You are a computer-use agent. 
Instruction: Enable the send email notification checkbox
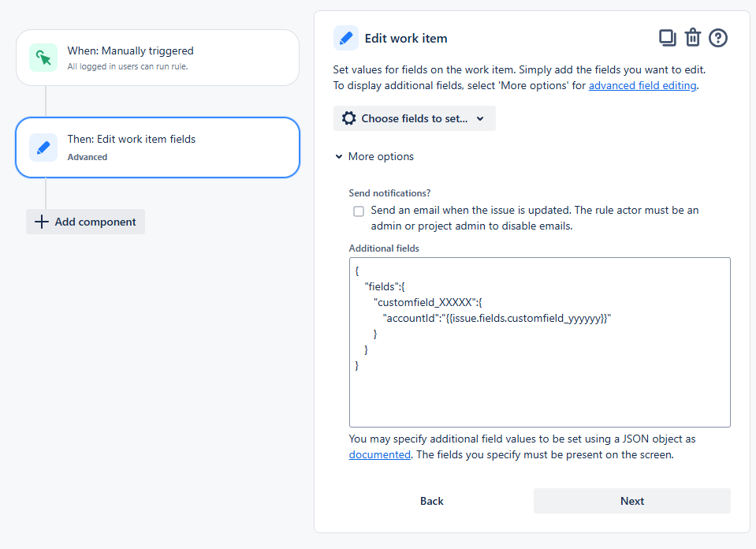point(359,211)
